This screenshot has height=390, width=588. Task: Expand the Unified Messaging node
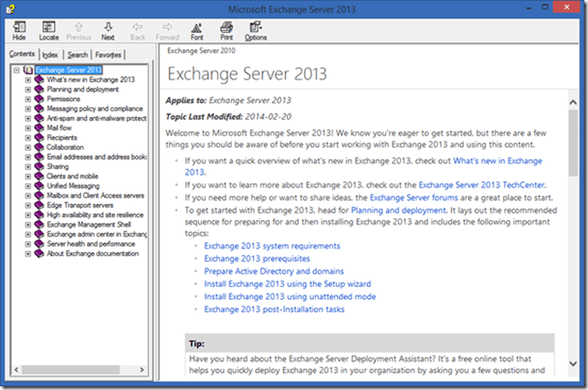[28, 185]
